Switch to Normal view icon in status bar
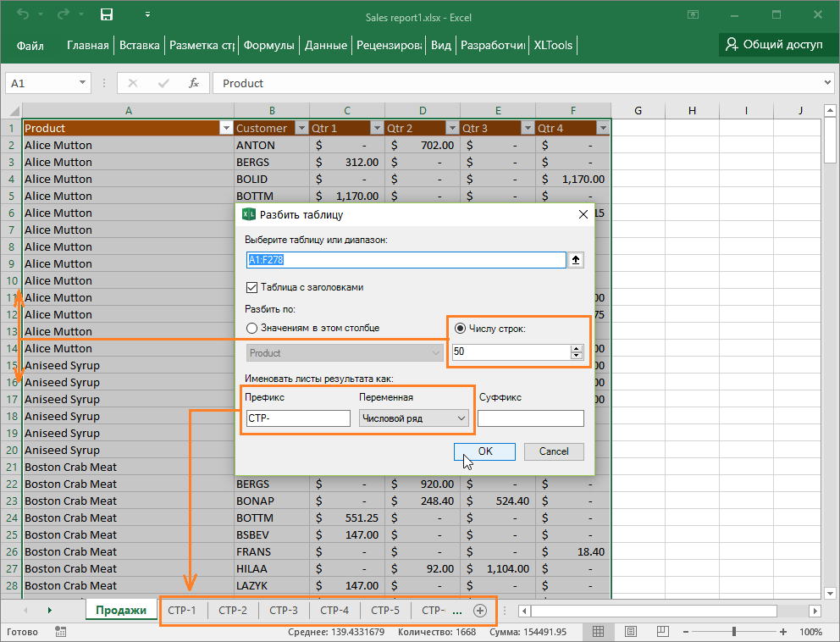The width and height of the screenshot is (840, 642). (x=599, y=632)
